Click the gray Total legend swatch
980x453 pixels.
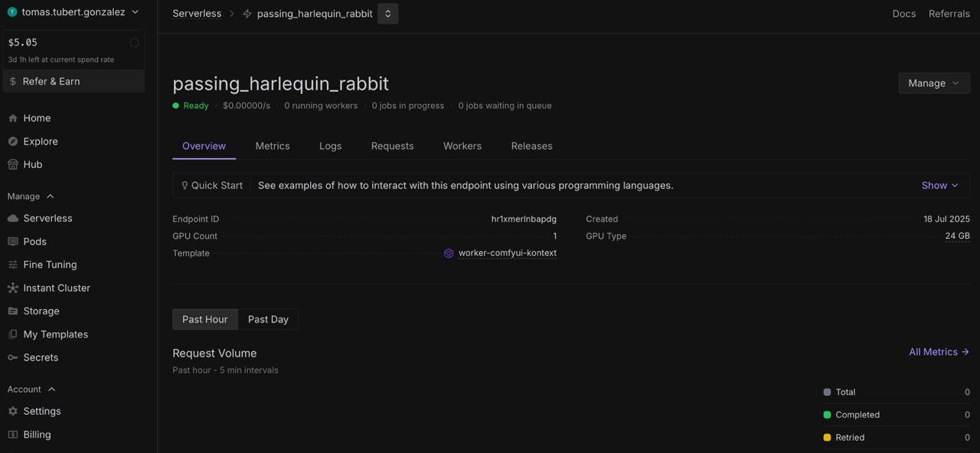[x=827, y=392]
